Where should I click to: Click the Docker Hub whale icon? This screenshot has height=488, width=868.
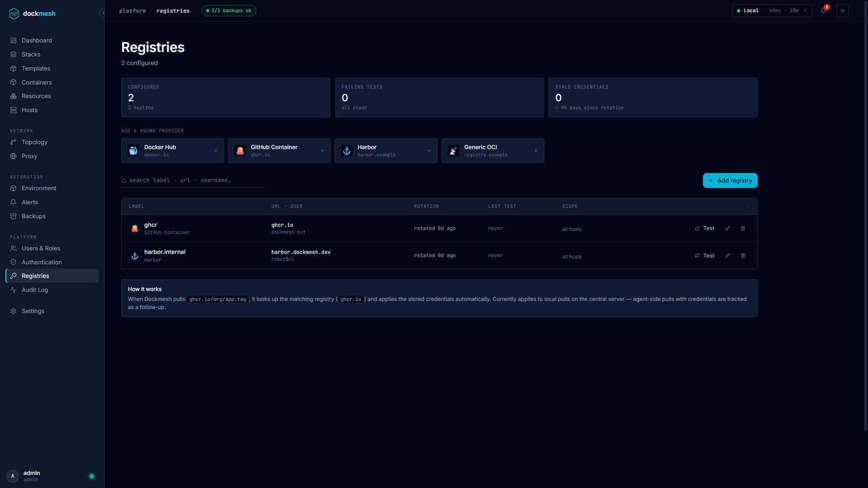(133, 150)
